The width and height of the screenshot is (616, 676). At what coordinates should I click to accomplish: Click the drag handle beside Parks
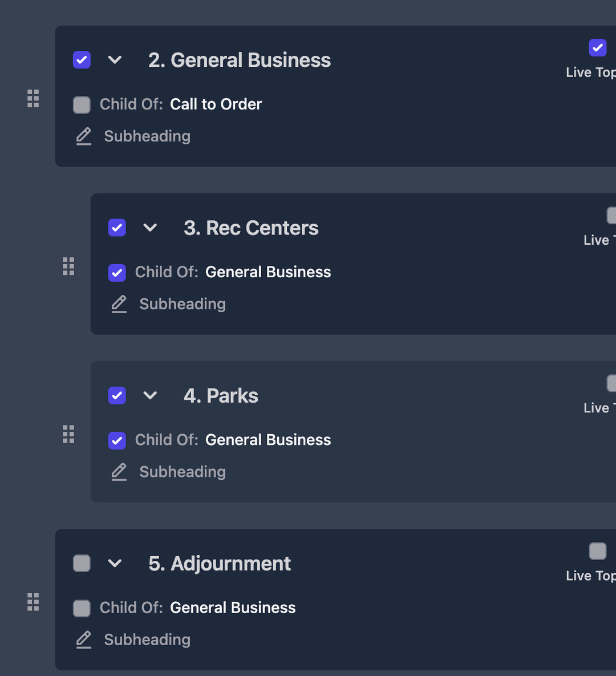[68, 434]
